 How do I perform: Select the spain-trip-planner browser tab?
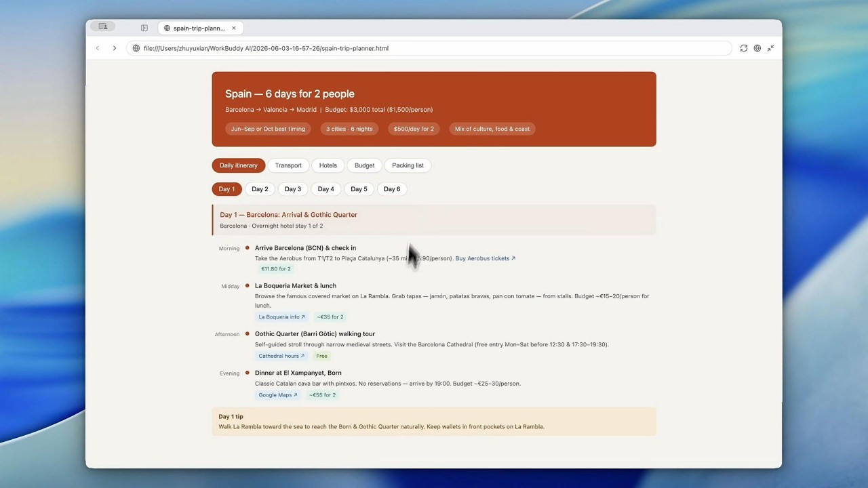coord(201,28)
